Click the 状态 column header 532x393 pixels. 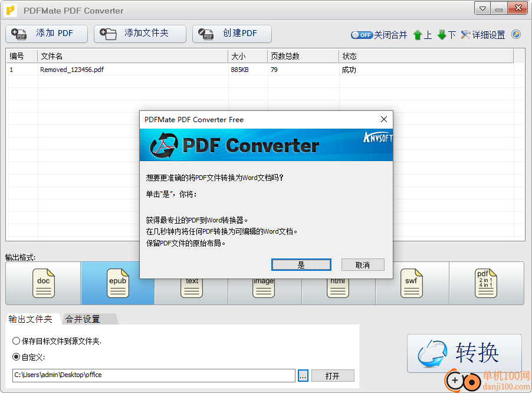pos(426,56)
